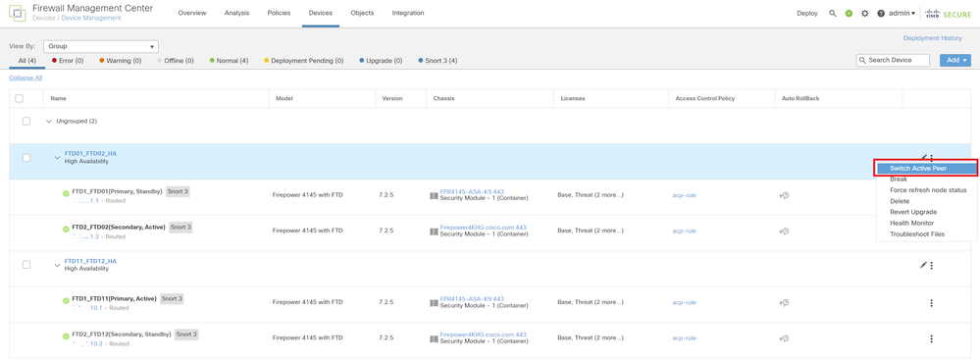Viewport: 980px width, 362px height.
Task: Choose Delete in the context menu
Action: (x=900, y=201)
